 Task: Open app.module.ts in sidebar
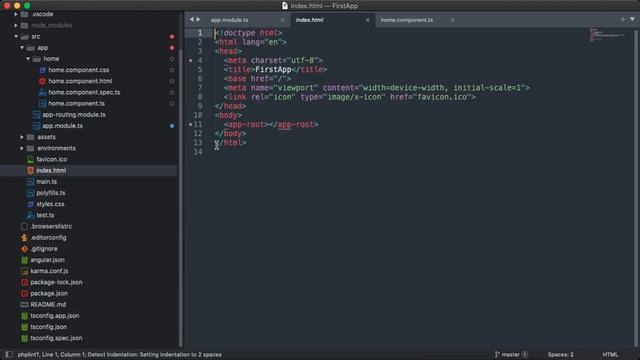click(x=62, y=126)
